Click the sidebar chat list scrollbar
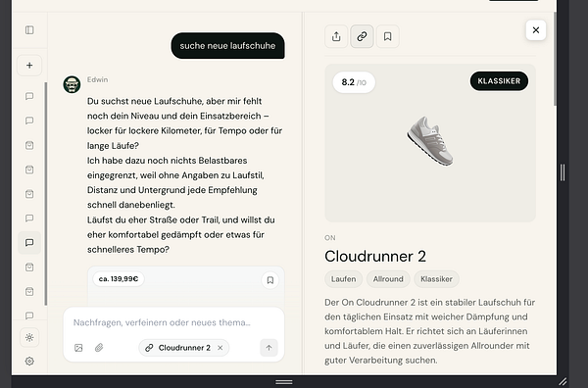Viewport: 588px width, 388px height. [x=46, y=194]
